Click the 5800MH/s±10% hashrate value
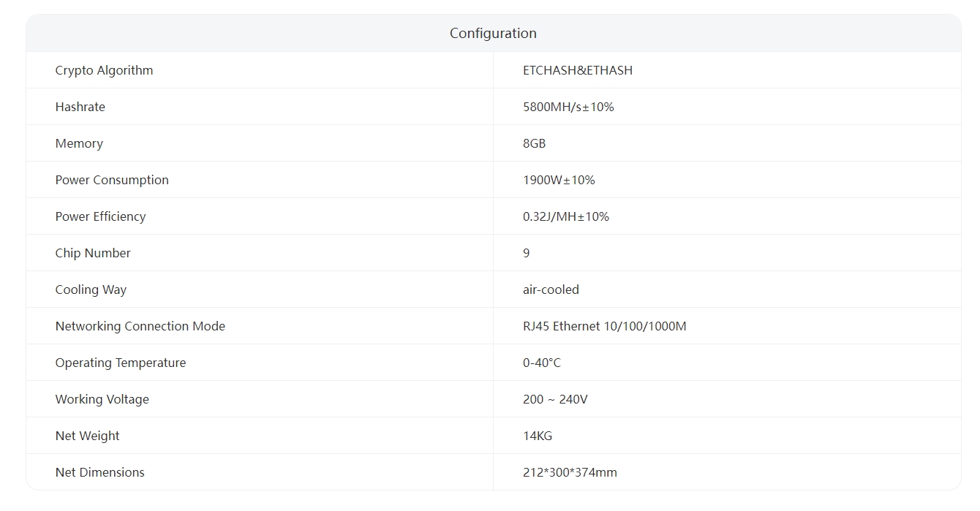 [568, 107]
